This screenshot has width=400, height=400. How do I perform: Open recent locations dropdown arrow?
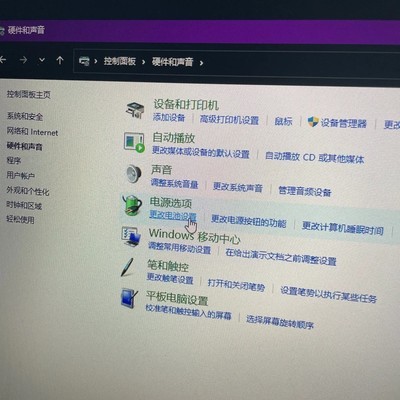(x=42, y=60)
